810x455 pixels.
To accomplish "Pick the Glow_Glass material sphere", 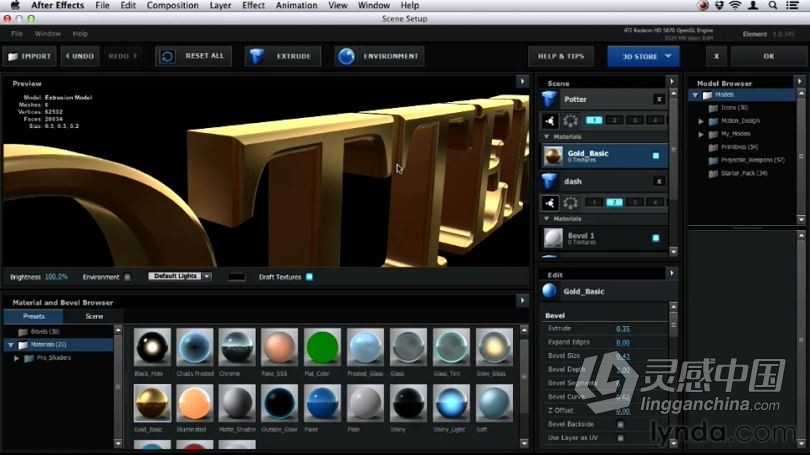I will (494, 347).
